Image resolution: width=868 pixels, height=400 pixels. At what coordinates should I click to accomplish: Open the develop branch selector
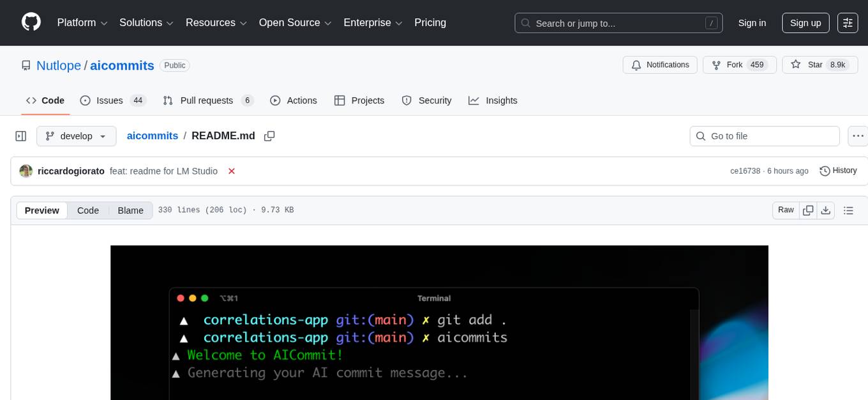76,136
